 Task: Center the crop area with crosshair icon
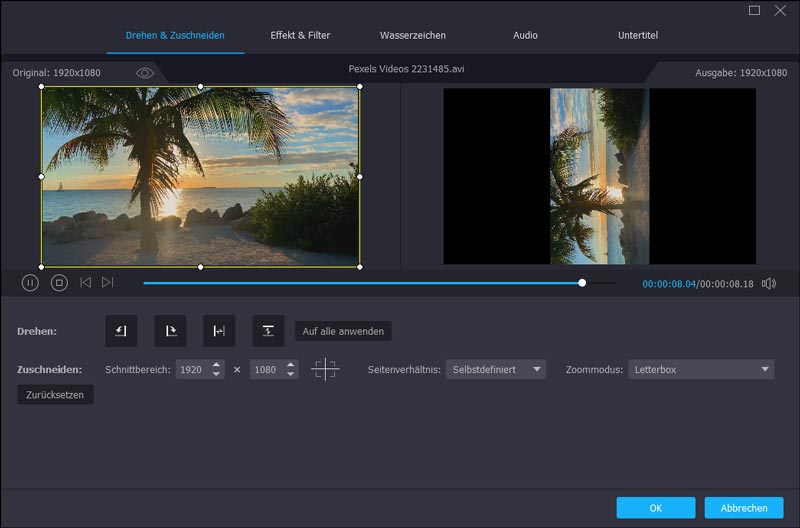click(325, 370)
